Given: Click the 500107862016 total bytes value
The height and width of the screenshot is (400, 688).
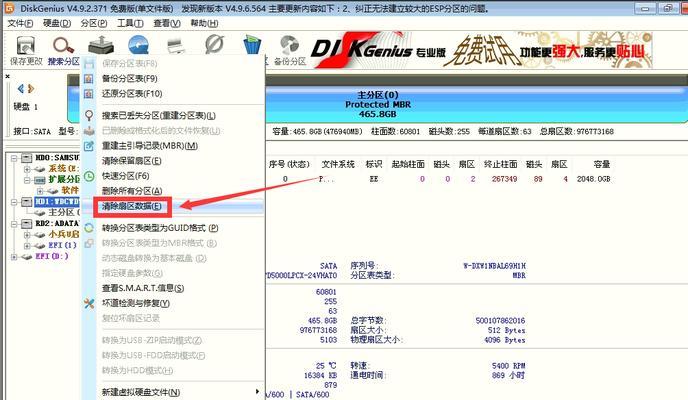Looking at the screenshot, I should 500,321.
